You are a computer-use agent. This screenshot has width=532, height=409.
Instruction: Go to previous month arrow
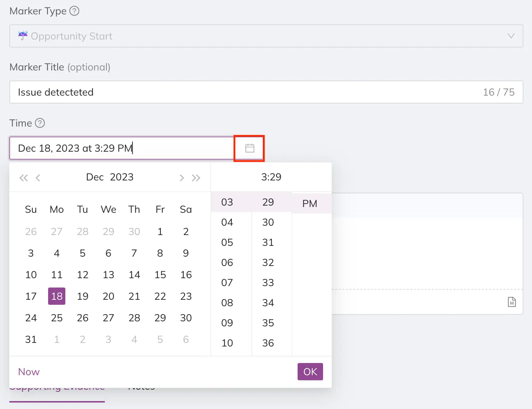point(38,178)
